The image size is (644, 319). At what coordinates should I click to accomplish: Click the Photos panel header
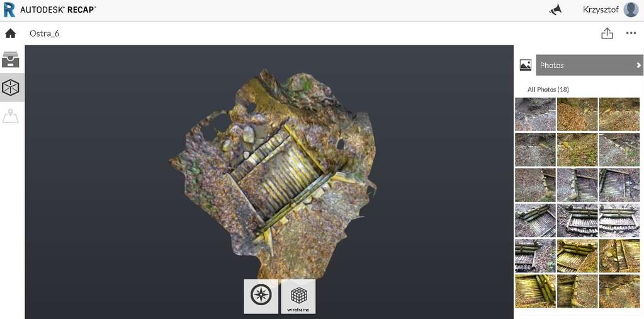coord(589,65)
